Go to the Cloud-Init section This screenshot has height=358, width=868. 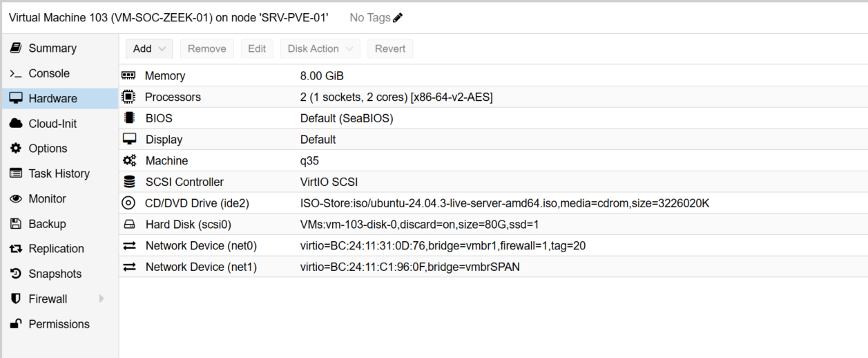(52, 124)
